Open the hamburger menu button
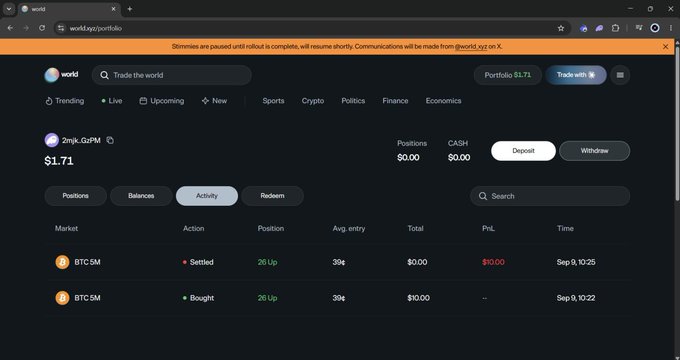The width and height of the screenshot is (680, 360). (620, 75)
